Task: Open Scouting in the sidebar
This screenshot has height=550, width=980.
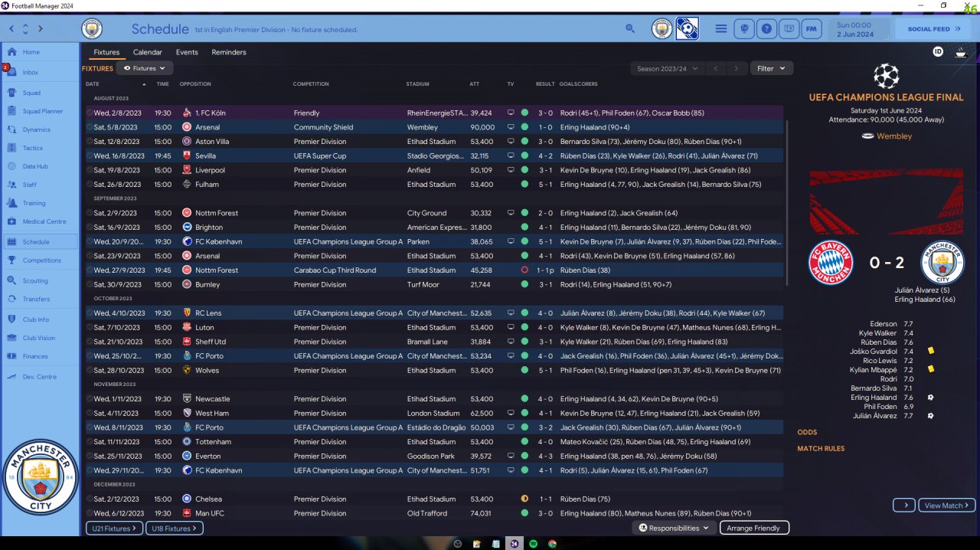Action: point(40,281)
